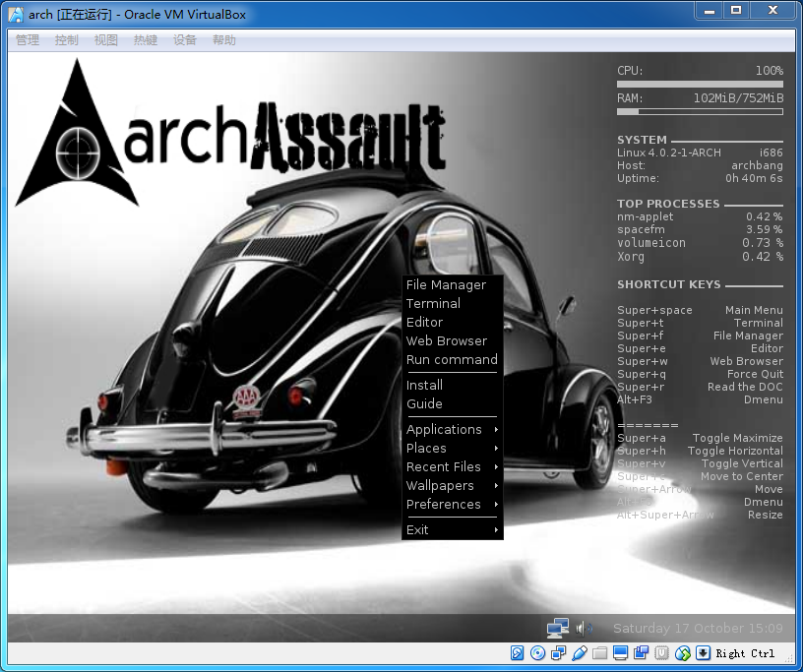Click the volumeicon process entry
Viewport: 803px width, 672px height.
pos(700,243)
